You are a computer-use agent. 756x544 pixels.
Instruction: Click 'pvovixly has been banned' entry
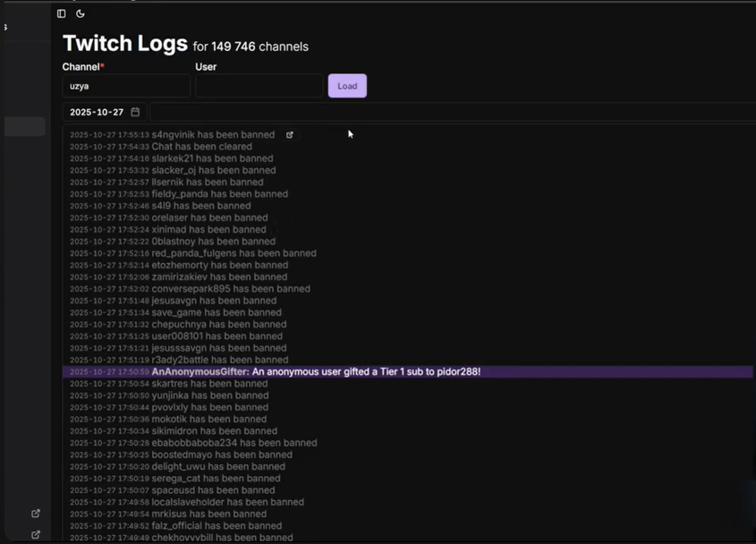(x=209, y=407)
